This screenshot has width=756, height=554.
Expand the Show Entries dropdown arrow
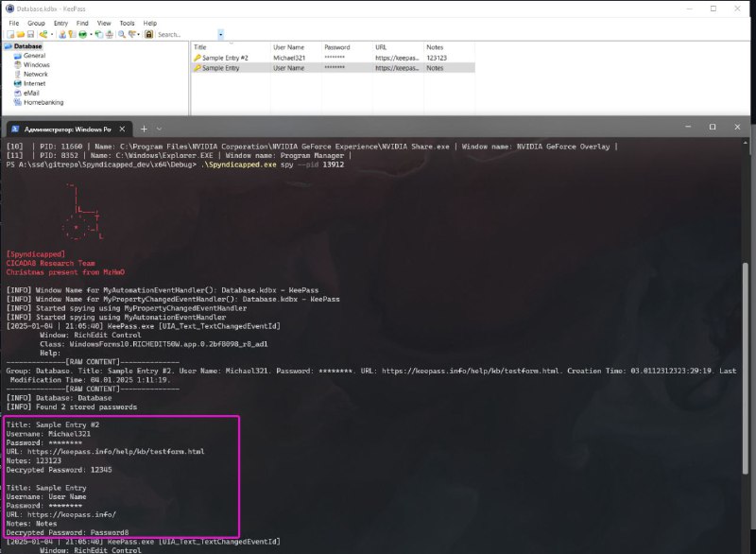pos(138,34)
